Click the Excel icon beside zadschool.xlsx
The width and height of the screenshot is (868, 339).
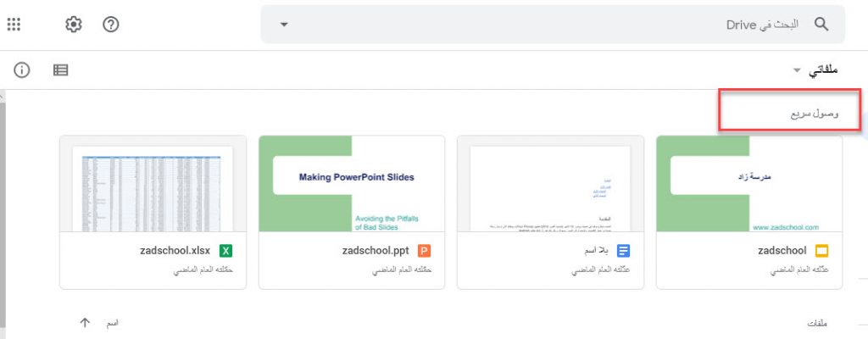pos(225,251)
